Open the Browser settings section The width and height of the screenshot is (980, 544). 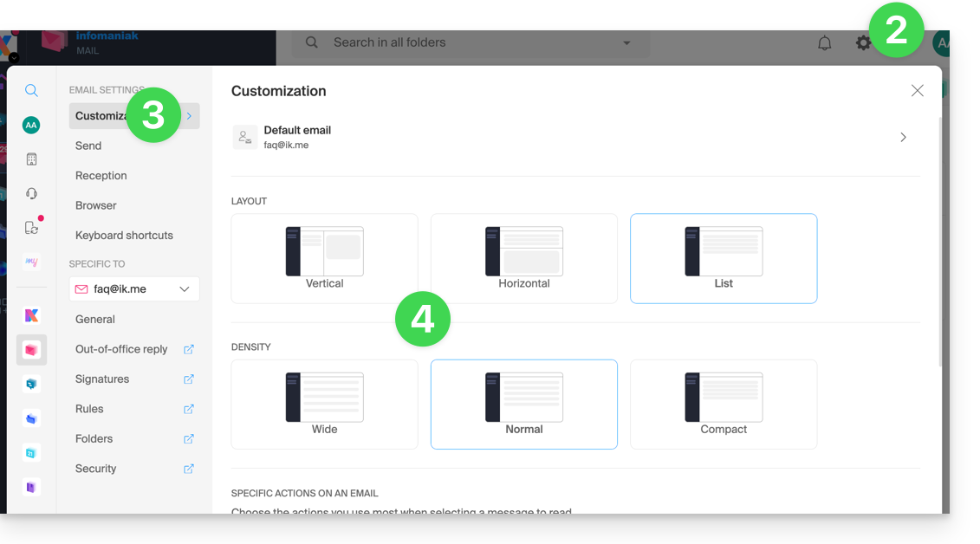tap(95, 205)
